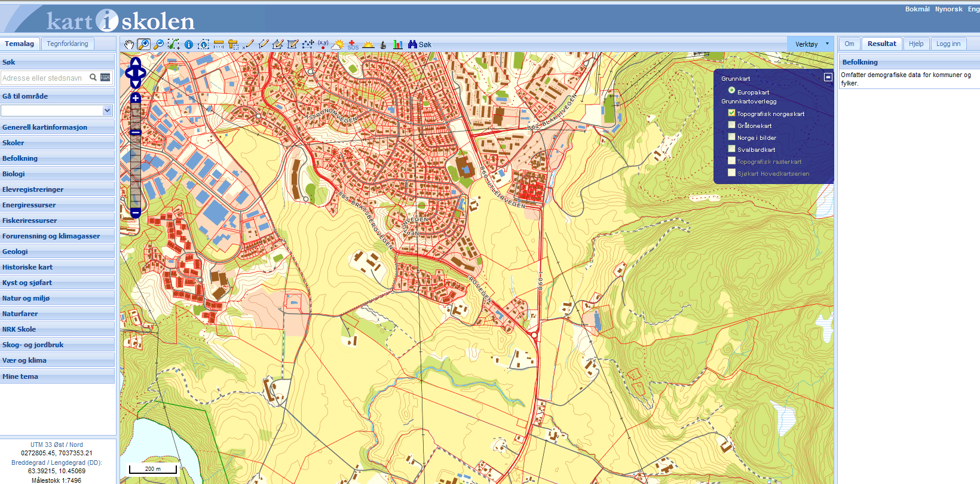Activate the zoom in magnifier tool
Viewport: 980px width, 484px height.
[x=144, y=44]
